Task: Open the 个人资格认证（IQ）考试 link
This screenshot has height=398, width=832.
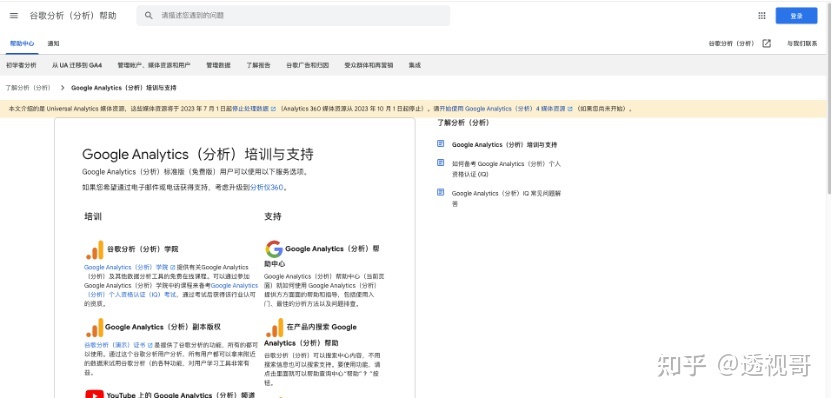Action: (x=170, y=290)
